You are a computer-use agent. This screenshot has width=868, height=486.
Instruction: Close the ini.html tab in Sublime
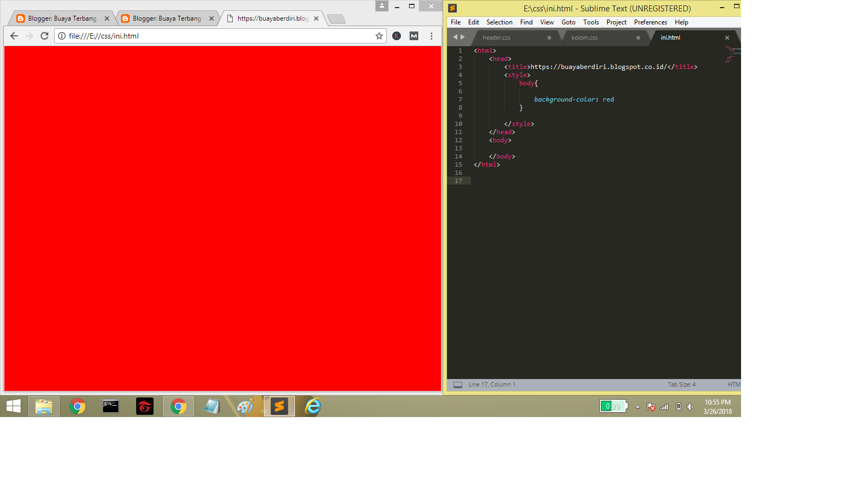pos(727,37)
